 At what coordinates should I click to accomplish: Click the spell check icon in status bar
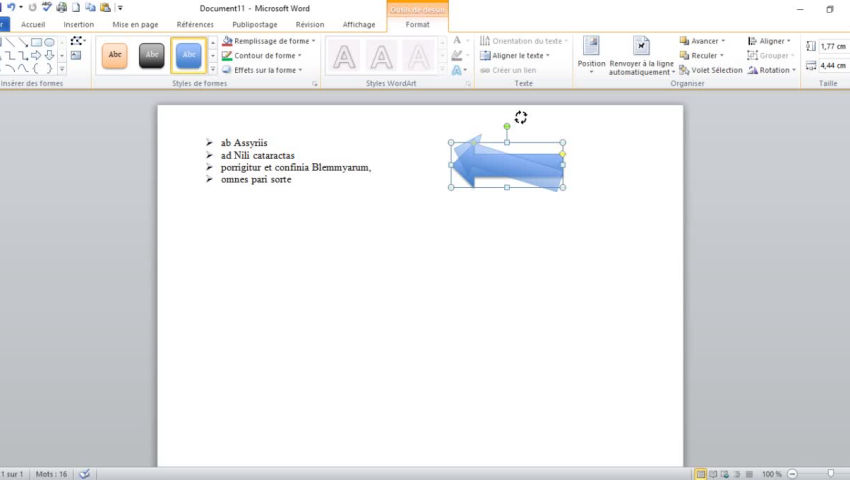[84, 473]
